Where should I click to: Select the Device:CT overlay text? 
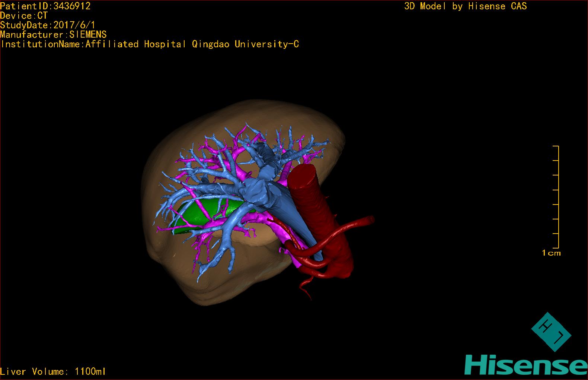point(24,16)
